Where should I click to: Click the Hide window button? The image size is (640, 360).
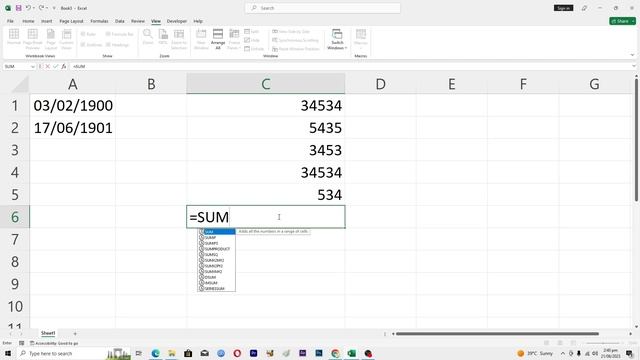coord(252,40)
